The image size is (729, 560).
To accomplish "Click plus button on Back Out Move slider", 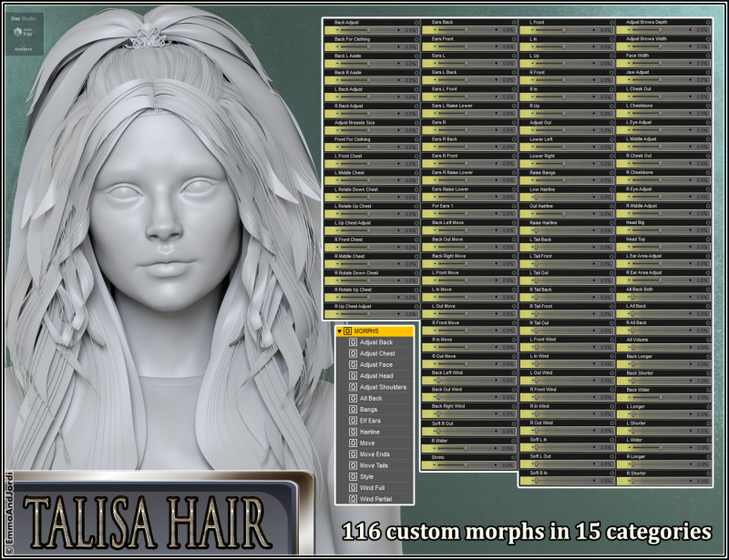I will point(496,248).
